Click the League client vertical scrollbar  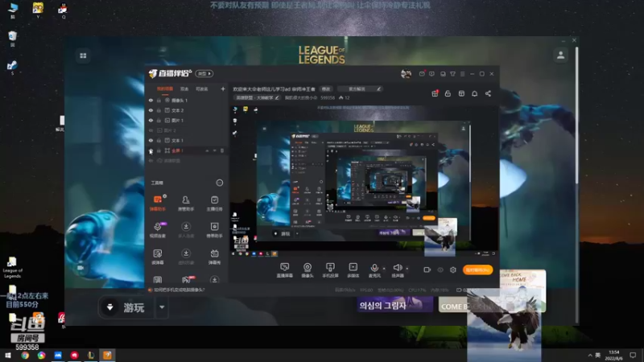(576, 115)
